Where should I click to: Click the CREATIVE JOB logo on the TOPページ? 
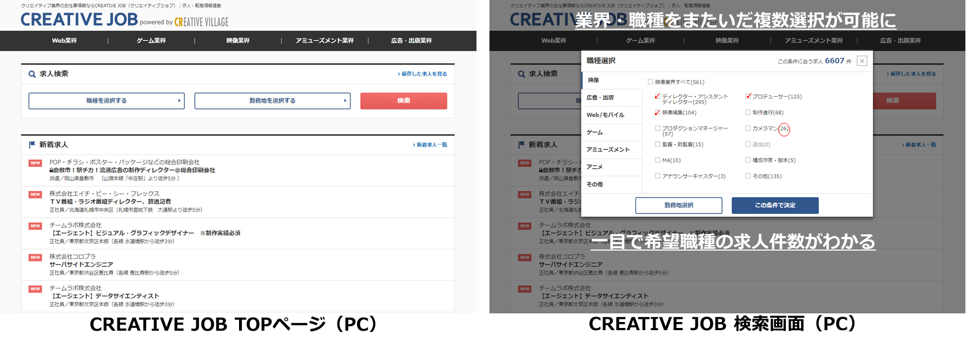[x=80, y=20]
